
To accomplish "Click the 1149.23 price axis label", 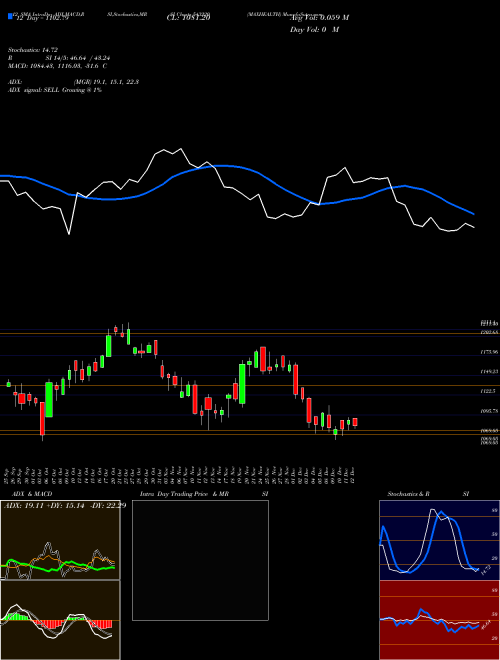I will point(489,372).
